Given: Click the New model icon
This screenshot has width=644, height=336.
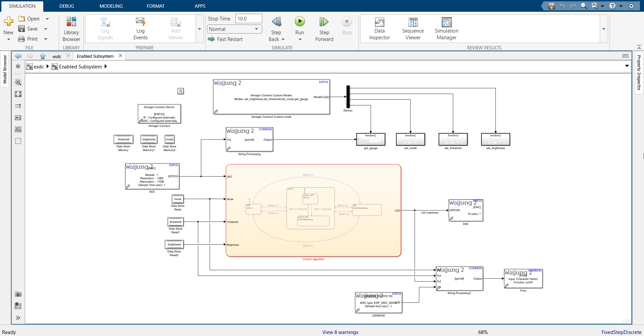Looking at the screenshot, I should 8,21.
